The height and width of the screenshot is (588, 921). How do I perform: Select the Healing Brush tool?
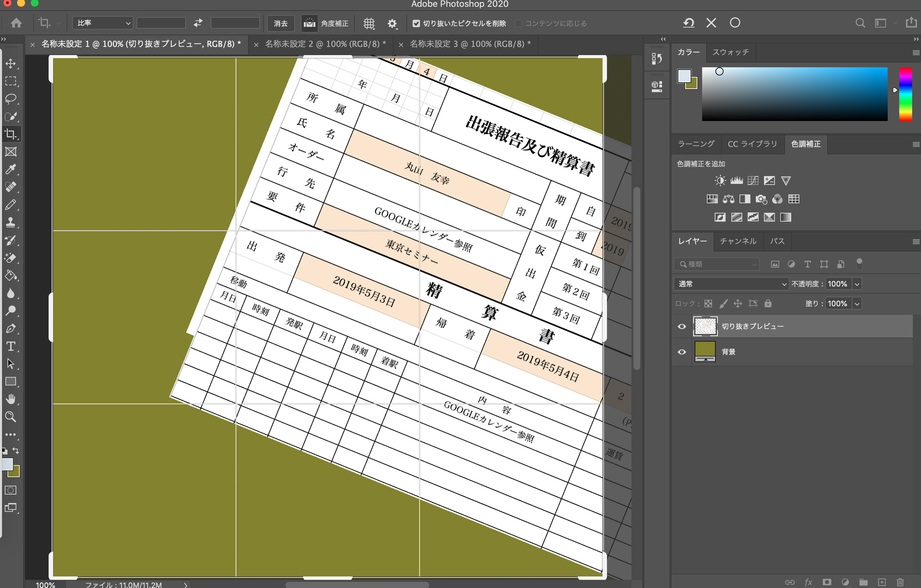click(11, 187)
